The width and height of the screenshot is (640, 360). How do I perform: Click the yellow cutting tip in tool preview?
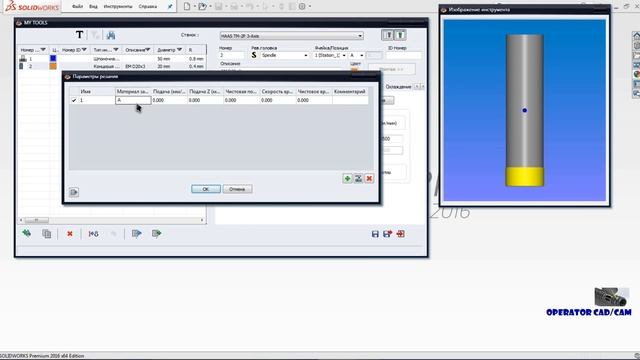524,177
